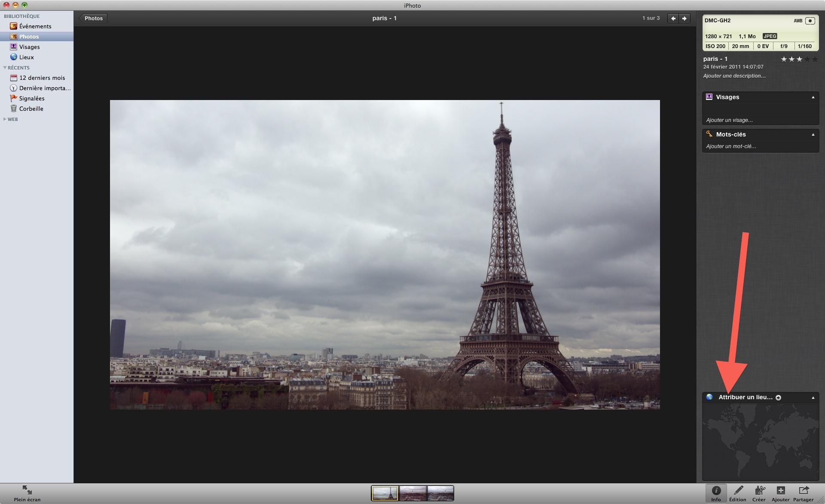Click the globe icon in location panel
The image size is (825, 504).
point(709,398)
